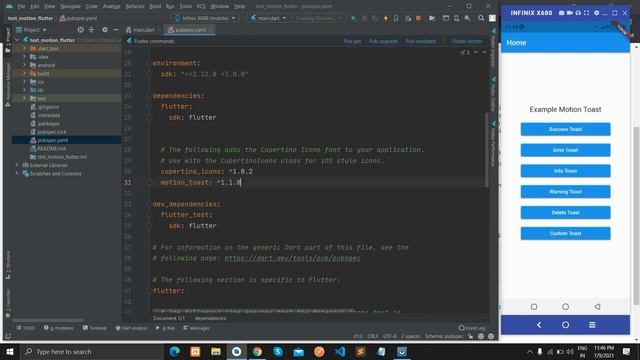640x360 pixels.
Task: Take a screenshot with the camera icon in the INFINIX X680 window
Action: tap(562, 13)
